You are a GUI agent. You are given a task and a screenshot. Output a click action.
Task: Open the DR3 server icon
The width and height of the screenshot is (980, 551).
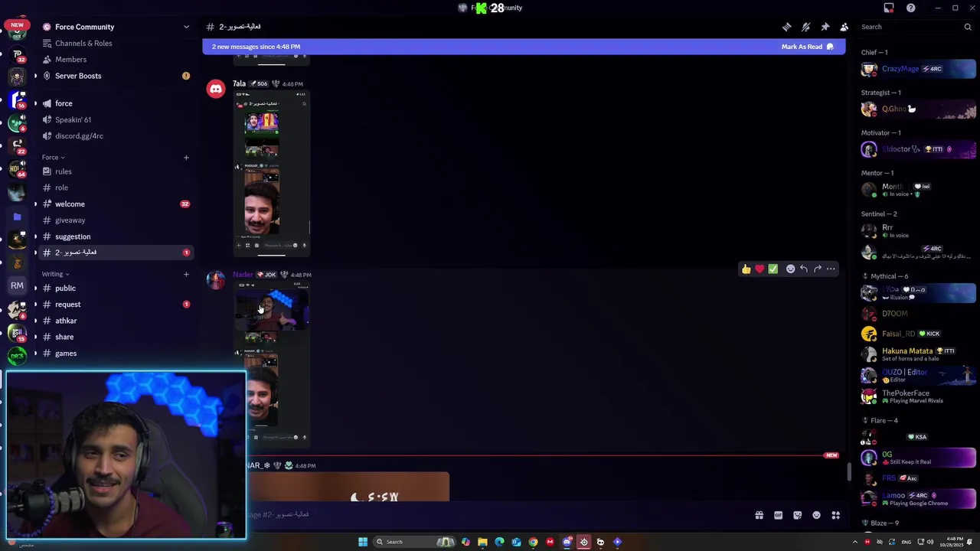tap(17, 355)
